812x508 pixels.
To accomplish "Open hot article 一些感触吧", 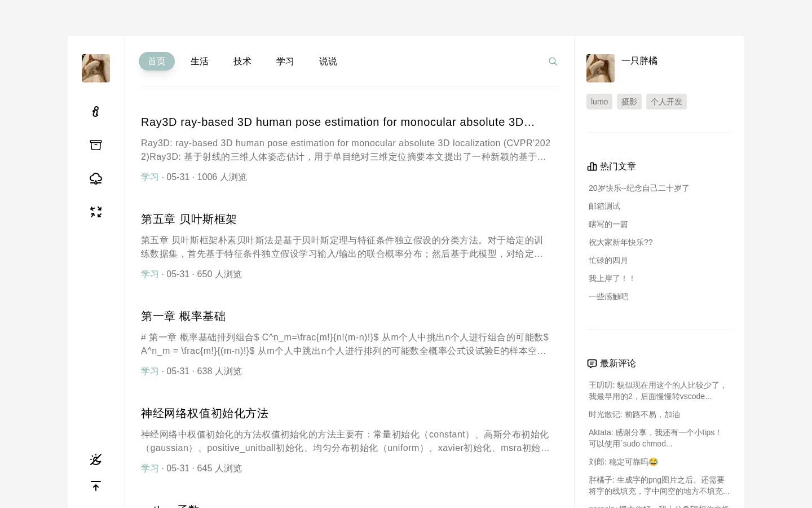I will 608,296.
